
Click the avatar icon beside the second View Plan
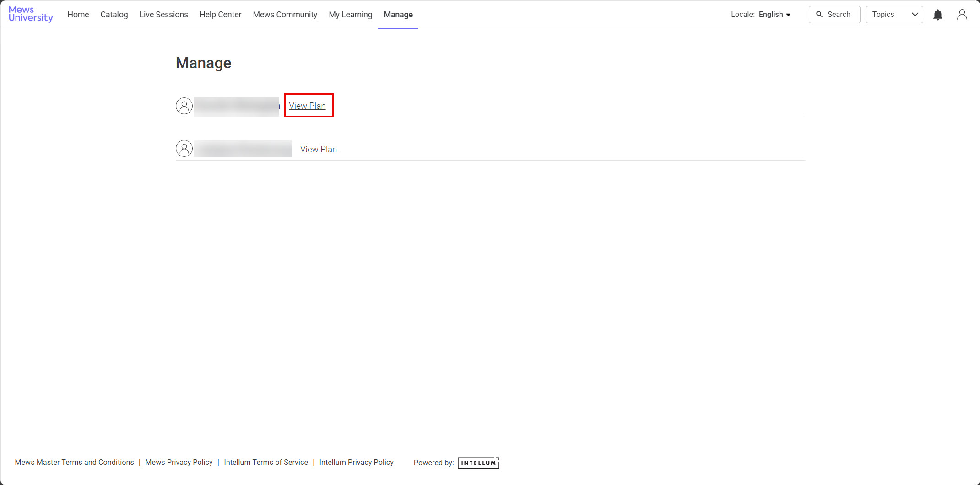184,148
